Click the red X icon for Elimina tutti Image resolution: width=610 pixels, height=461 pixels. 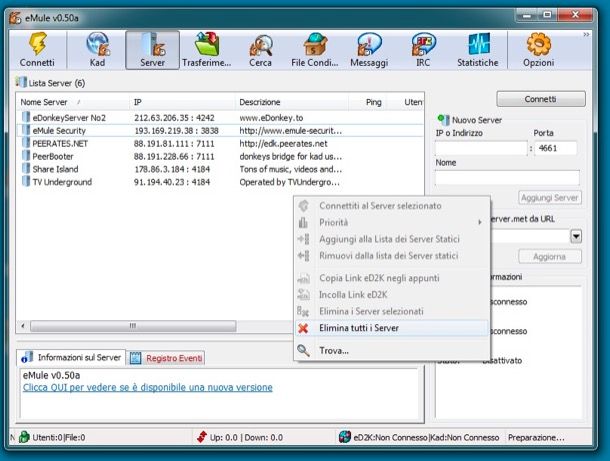click(303, 328)
